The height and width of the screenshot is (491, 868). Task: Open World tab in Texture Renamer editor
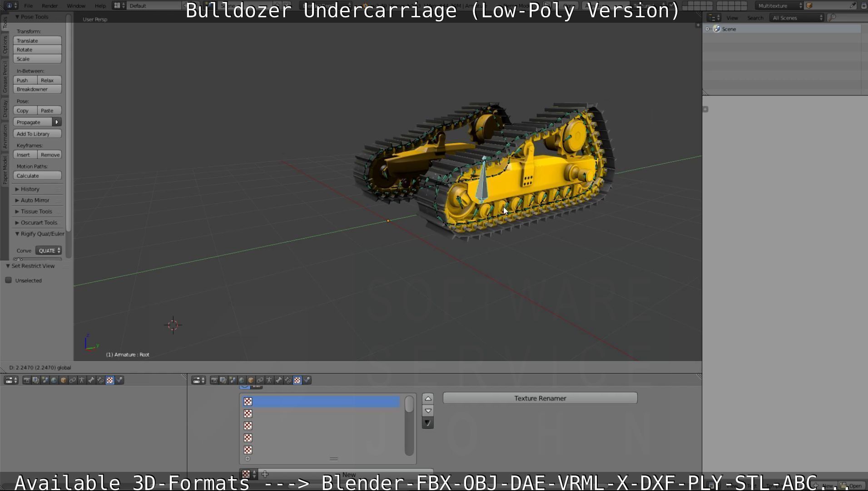242,380
